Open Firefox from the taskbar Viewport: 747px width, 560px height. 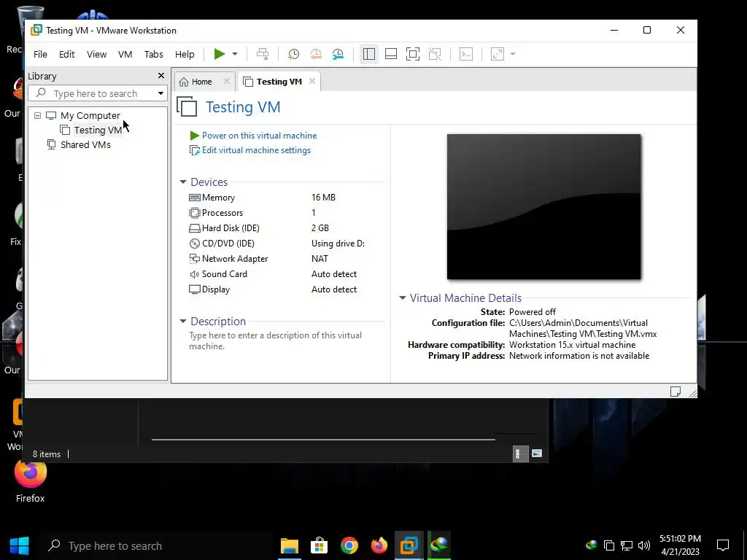pos(379,545)
